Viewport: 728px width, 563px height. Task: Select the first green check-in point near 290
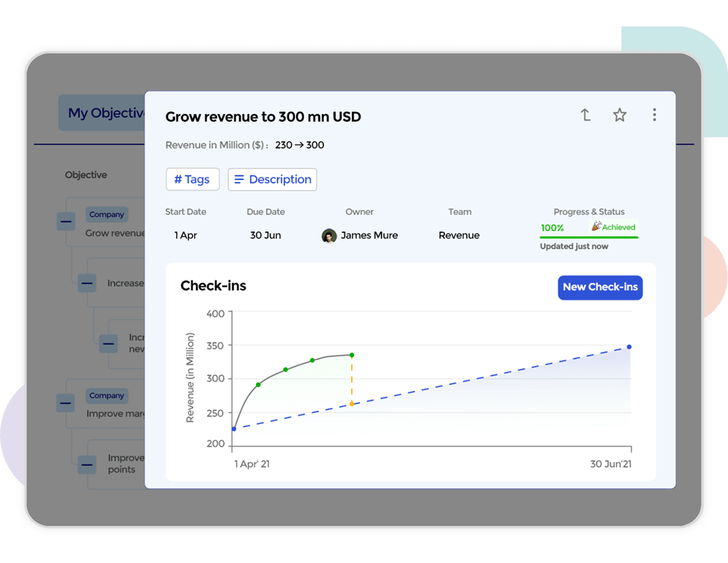coord(258,385)
